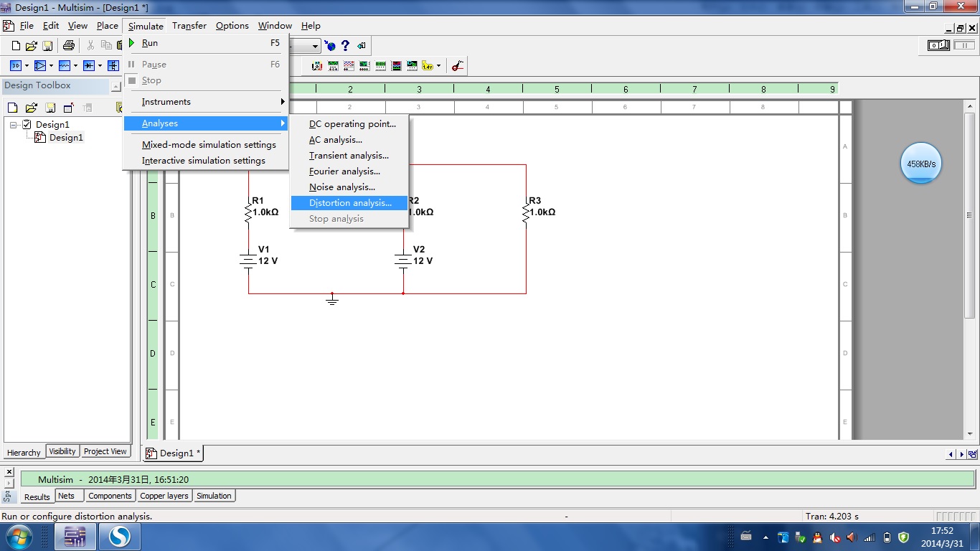This screenshot has height=551, width=980.
Task: Close the spreadsheet view panel
Action: (x=9, y=472)
